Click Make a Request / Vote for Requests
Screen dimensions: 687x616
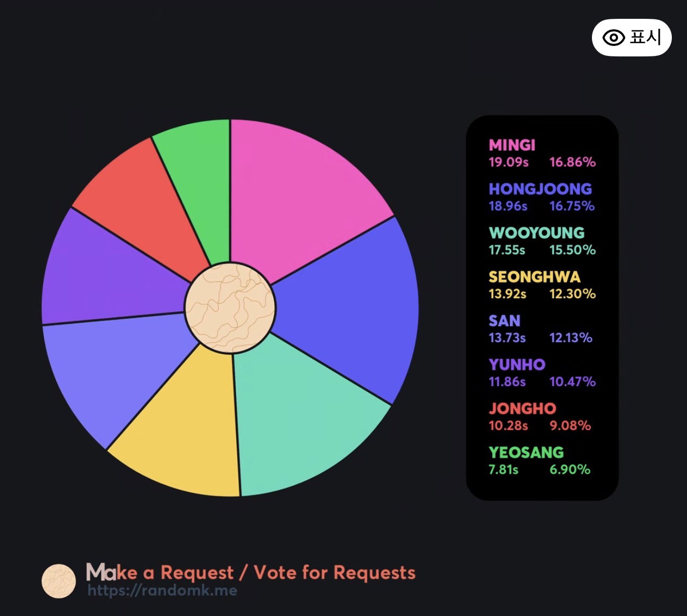[251, 573]
